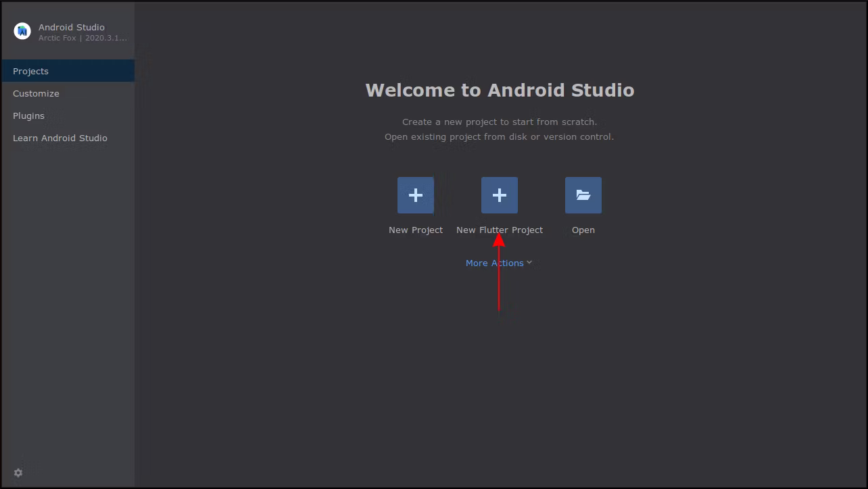Image resolution: width=868 pixels, height=489 pixels.
Task: Click 'Create a new project to start' text
Action: click(500, 122)
